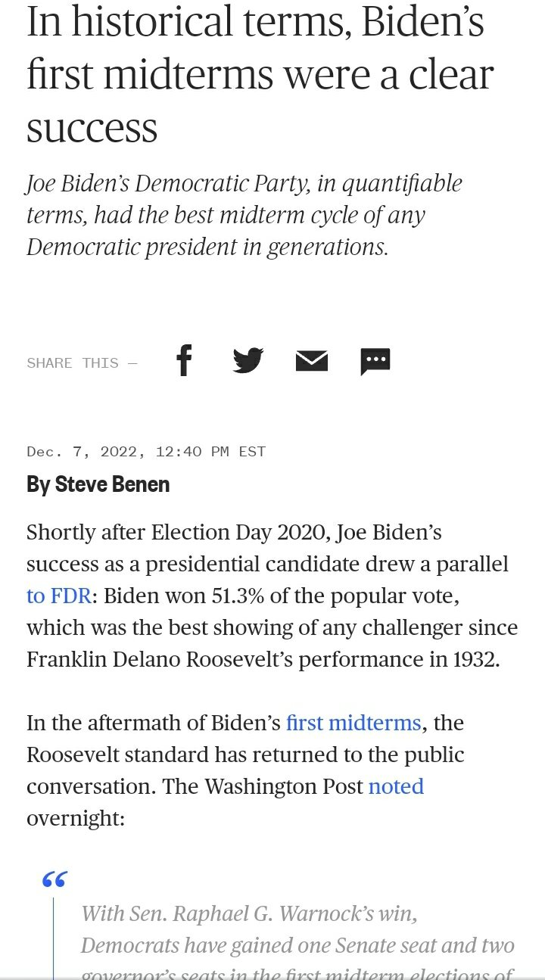Share the article by email envelope icon

click(x=312, y=361)
